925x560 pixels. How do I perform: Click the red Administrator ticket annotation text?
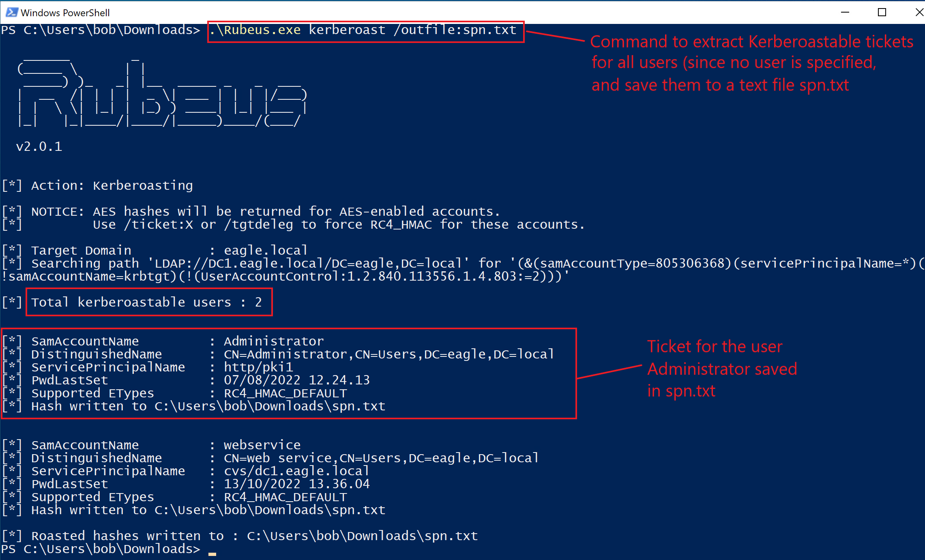[721, 368]
